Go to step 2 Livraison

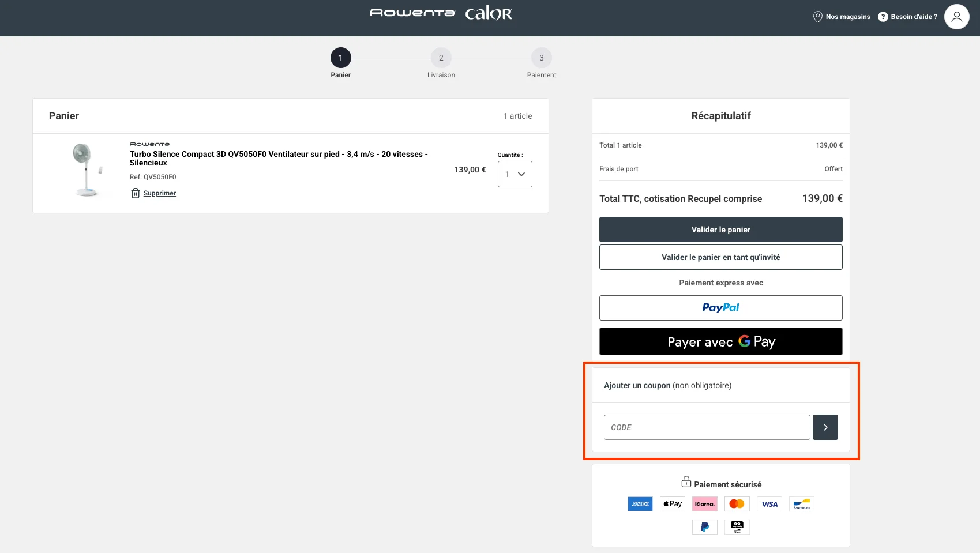tap(441, 58)
